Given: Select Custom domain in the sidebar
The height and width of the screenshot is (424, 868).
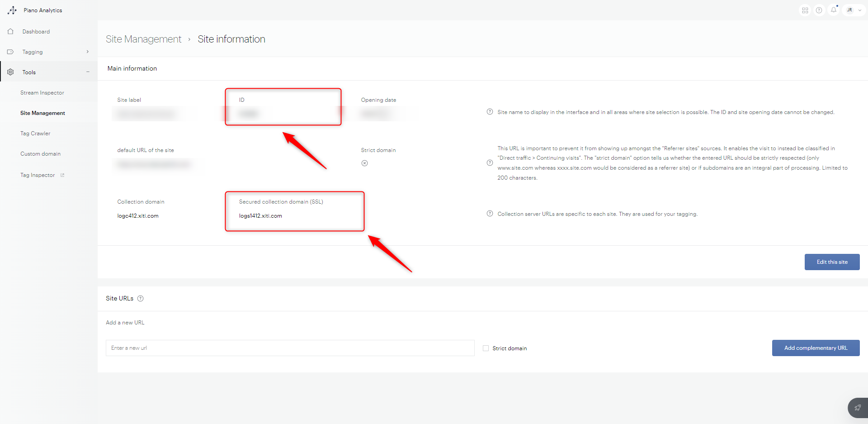Looking at the screenshot, I should [x=40, y=154].
